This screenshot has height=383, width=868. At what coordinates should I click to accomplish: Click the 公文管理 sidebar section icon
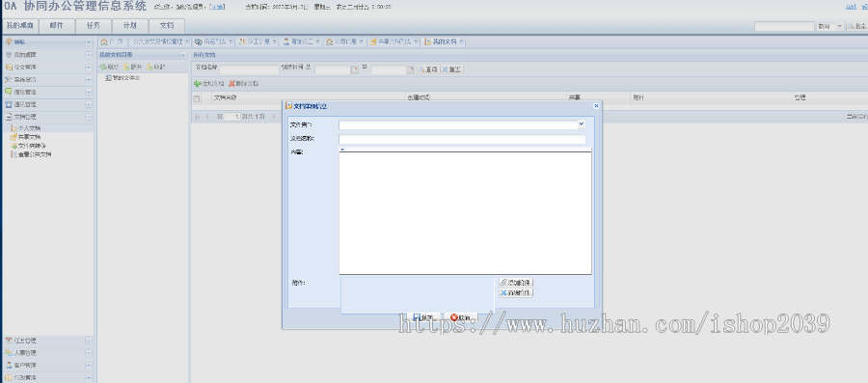point(9,67)
